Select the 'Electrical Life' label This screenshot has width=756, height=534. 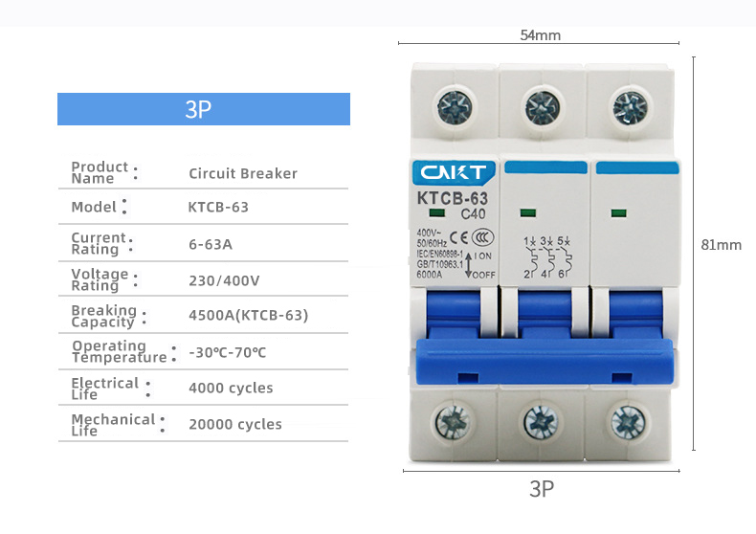coord(105,389)
